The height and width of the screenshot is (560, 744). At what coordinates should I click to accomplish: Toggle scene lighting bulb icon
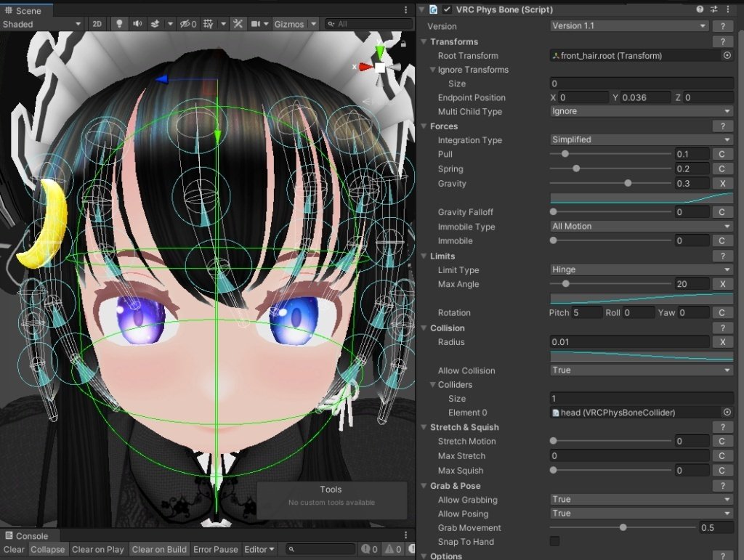click(119, 24)
